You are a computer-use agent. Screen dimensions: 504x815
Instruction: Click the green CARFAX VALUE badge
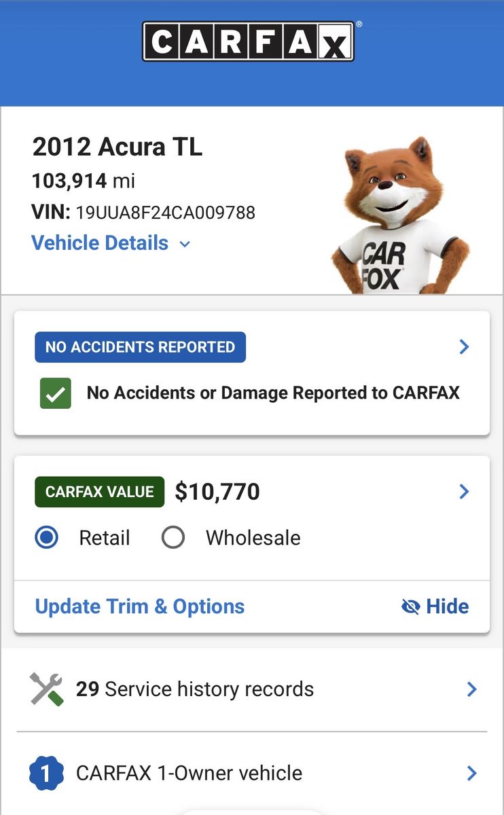point(100,492)
